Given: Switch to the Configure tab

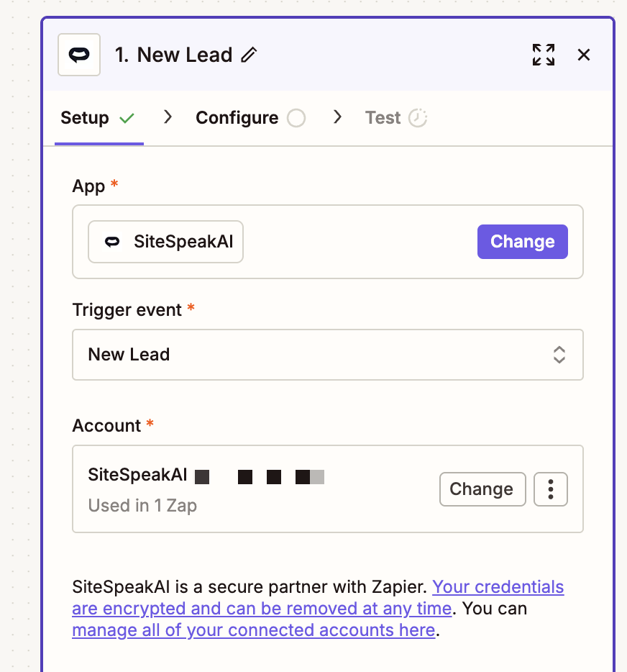Looking at the screenshot, I should tap(236, 117).
